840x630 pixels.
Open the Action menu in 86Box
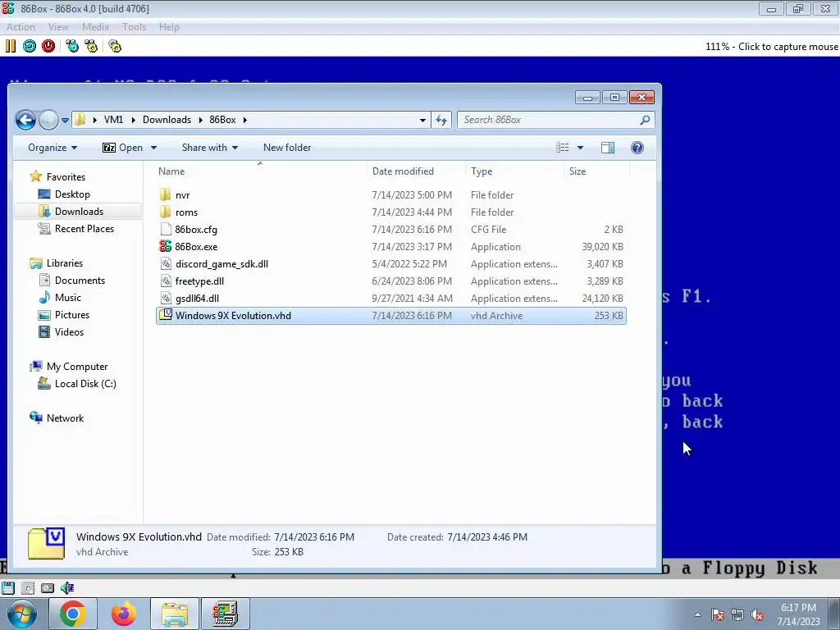pyautogui.click(x=21, y=27)
